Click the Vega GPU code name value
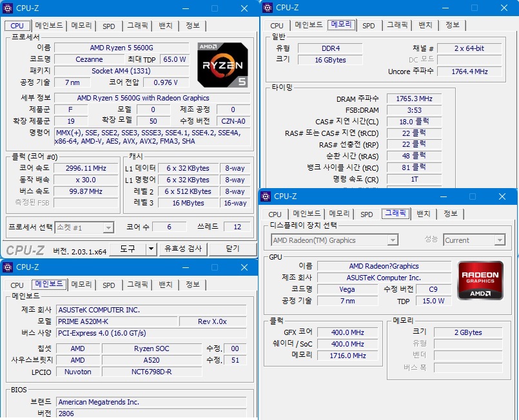519x420 pixels. 348,289
